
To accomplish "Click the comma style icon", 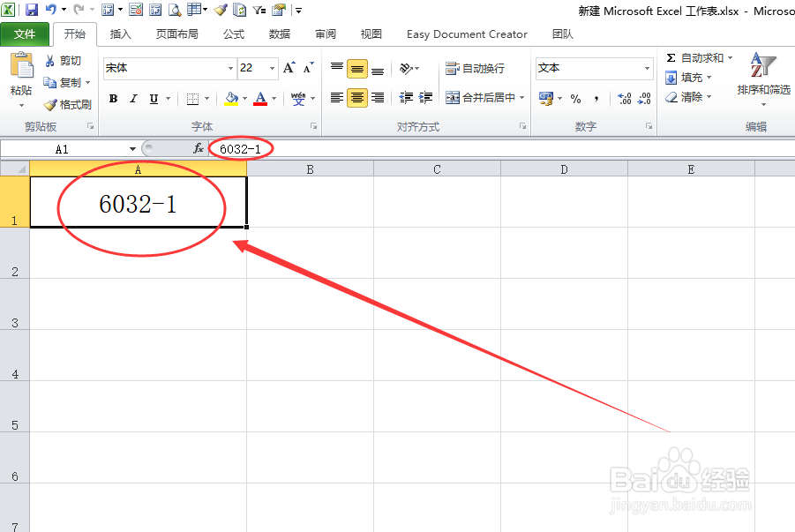I will (x=596, y=99).
